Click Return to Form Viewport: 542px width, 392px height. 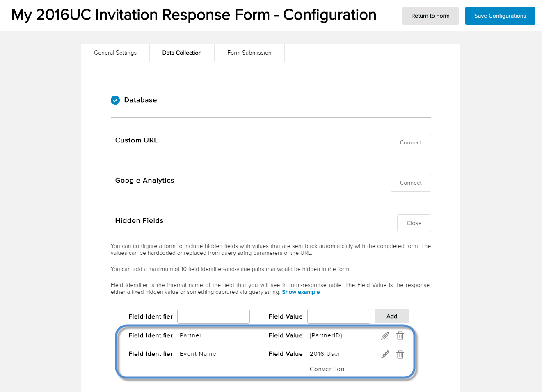(430, 16)
